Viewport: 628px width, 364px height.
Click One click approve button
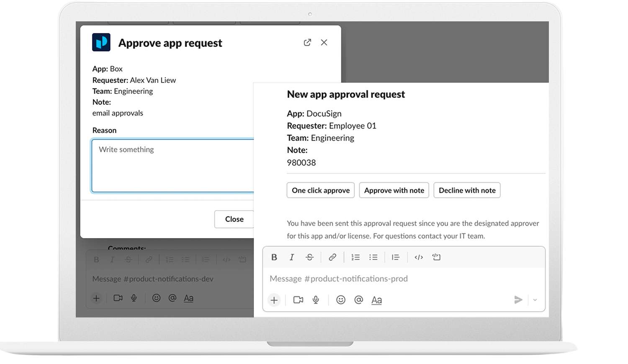(x=321, y=190)
